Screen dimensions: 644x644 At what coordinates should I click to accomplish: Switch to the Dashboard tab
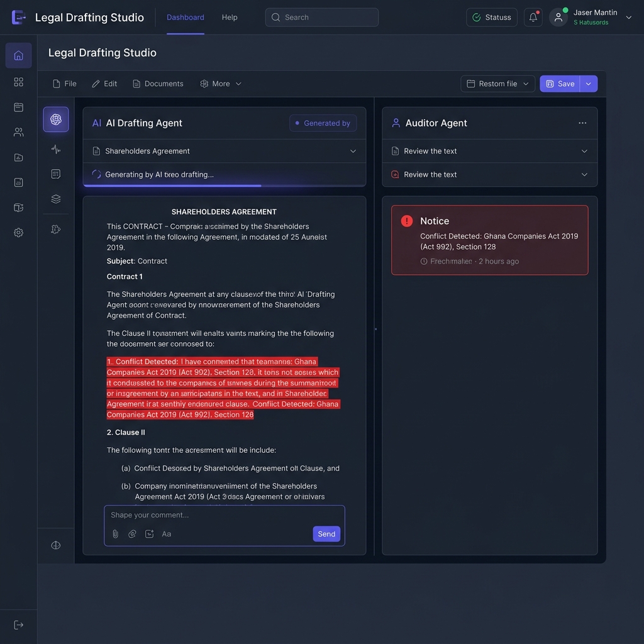point(185,18)
